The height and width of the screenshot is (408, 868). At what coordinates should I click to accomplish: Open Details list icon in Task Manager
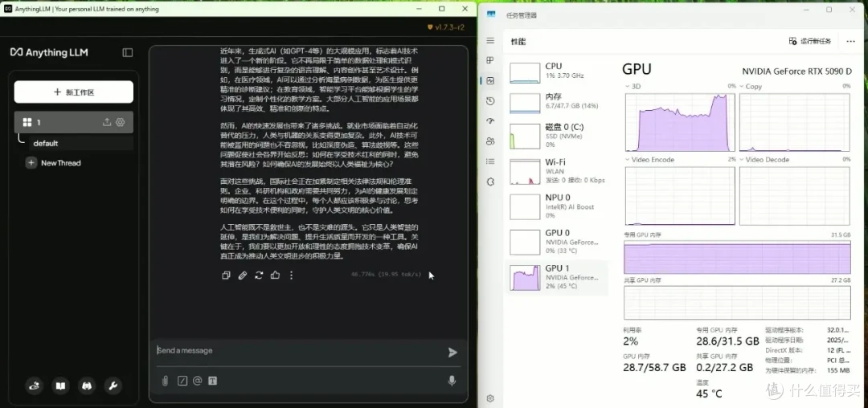pyautogui.click(x=490, y=161)
